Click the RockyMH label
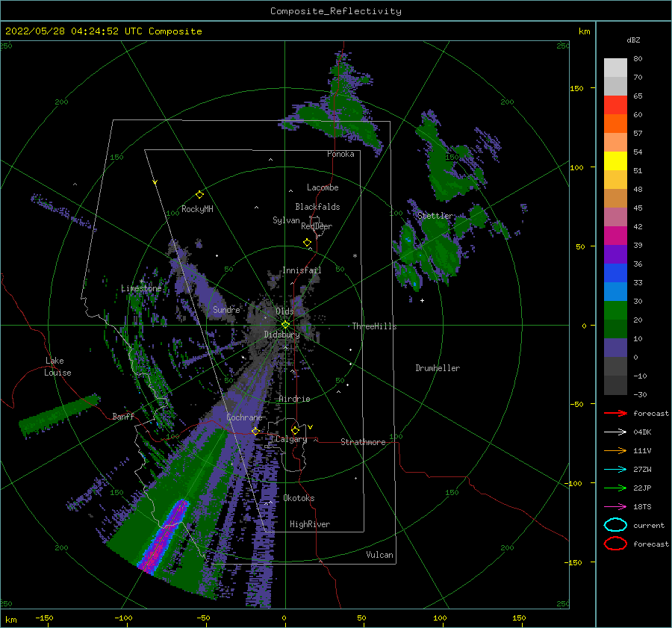 point(197,209)
